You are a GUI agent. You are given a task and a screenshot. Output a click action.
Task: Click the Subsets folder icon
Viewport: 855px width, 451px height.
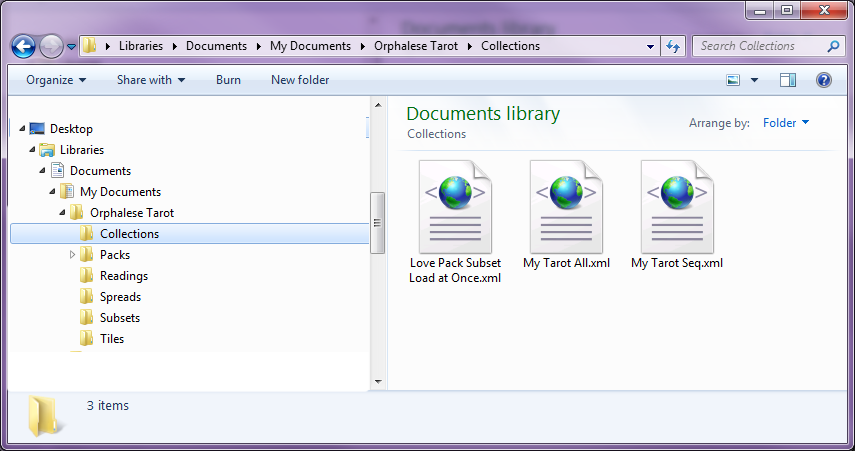click(x=86, y=317)
